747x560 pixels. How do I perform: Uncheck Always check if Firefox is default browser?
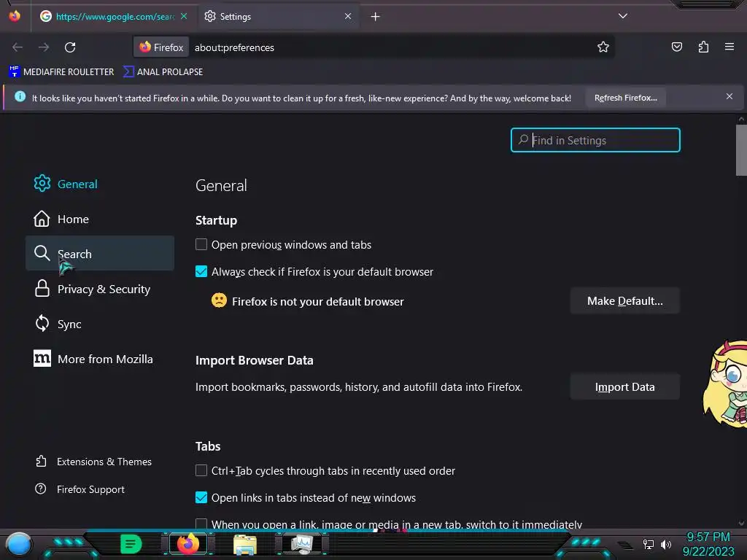click(201, 271)
